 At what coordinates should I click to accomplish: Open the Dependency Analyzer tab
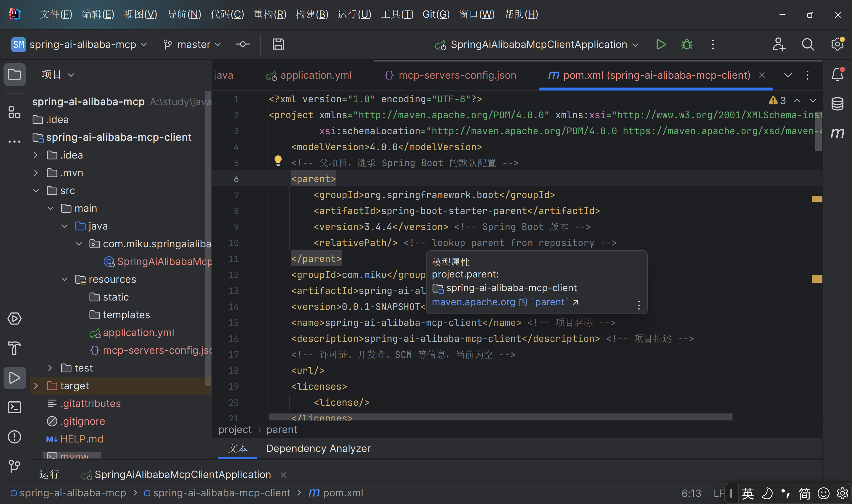(x=318, y=448)
